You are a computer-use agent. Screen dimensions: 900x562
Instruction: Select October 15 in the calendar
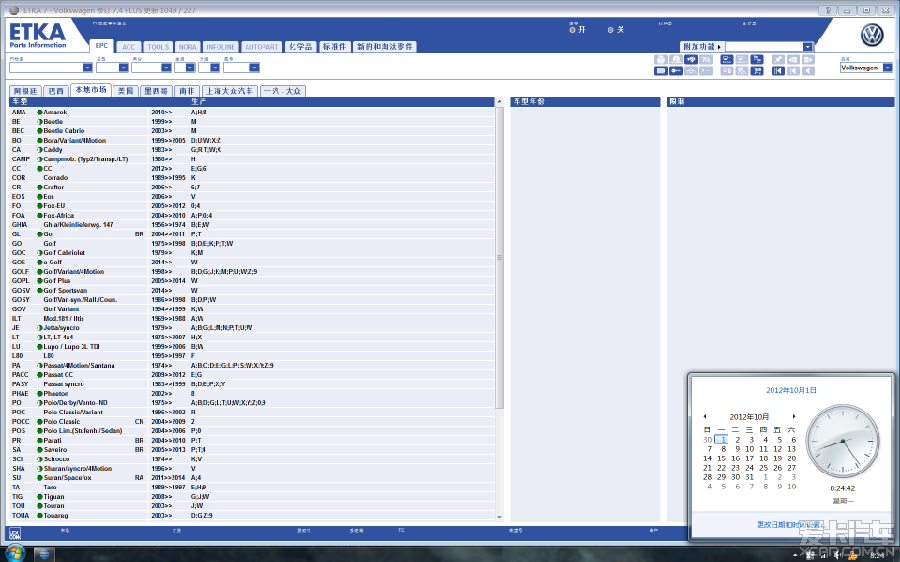click(721, 458)
